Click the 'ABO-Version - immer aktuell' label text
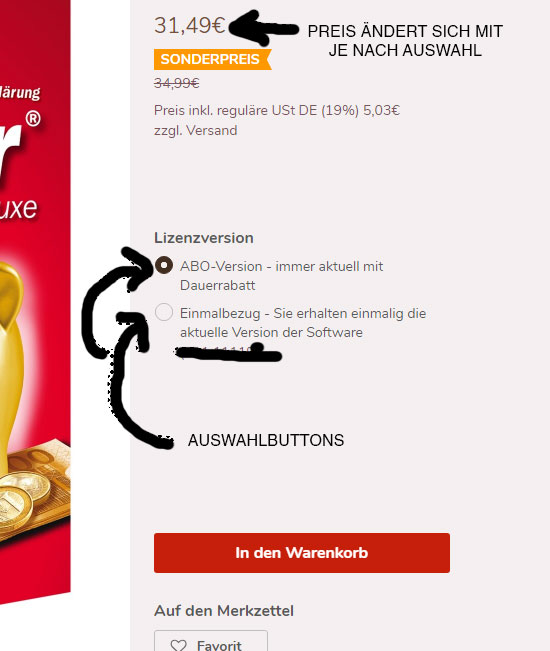The image size is (550, 651). coord(281,276)
